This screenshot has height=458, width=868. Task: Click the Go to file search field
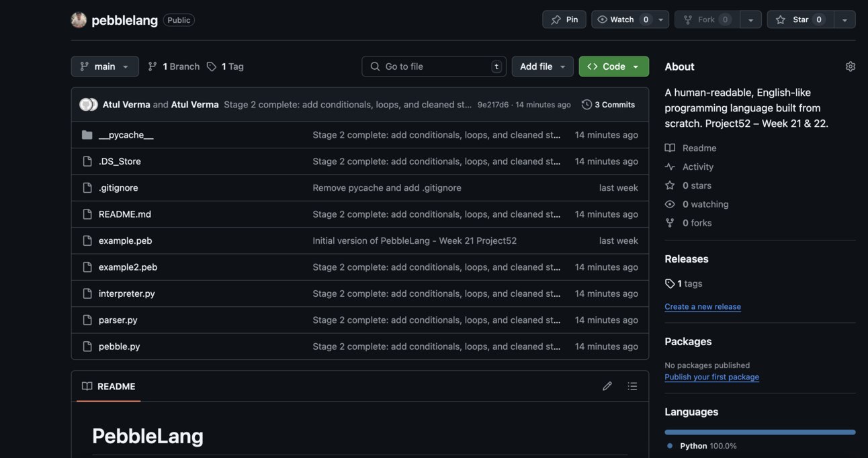click(433, 66)
